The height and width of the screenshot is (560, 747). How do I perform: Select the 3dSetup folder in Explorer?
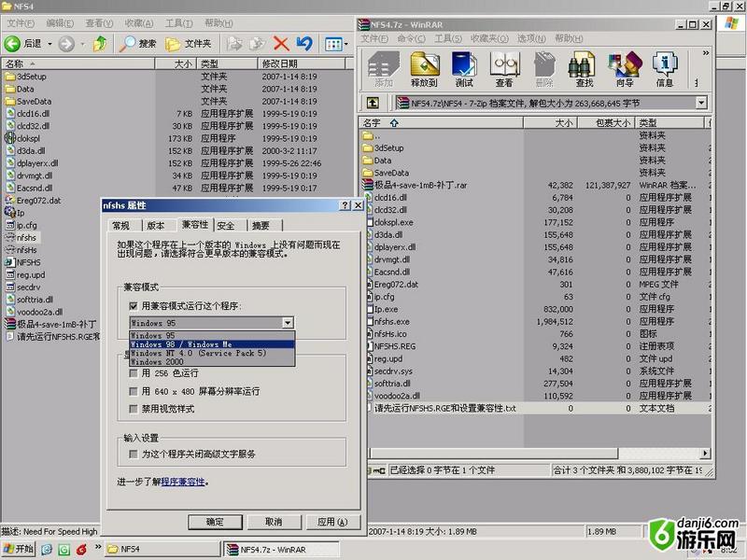[26, 77]
